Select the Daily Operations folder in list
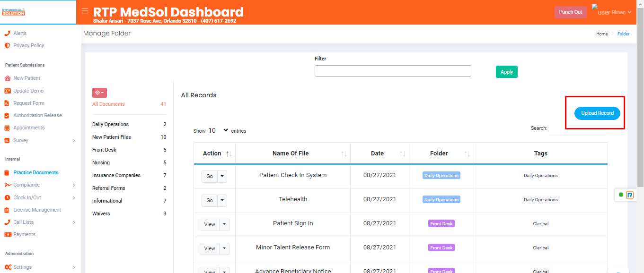 click(110, 124)
